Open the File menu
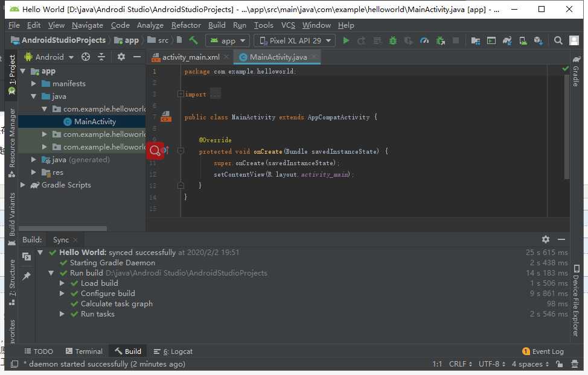Viewport: 588px width, 375px height. click(14, 25)
